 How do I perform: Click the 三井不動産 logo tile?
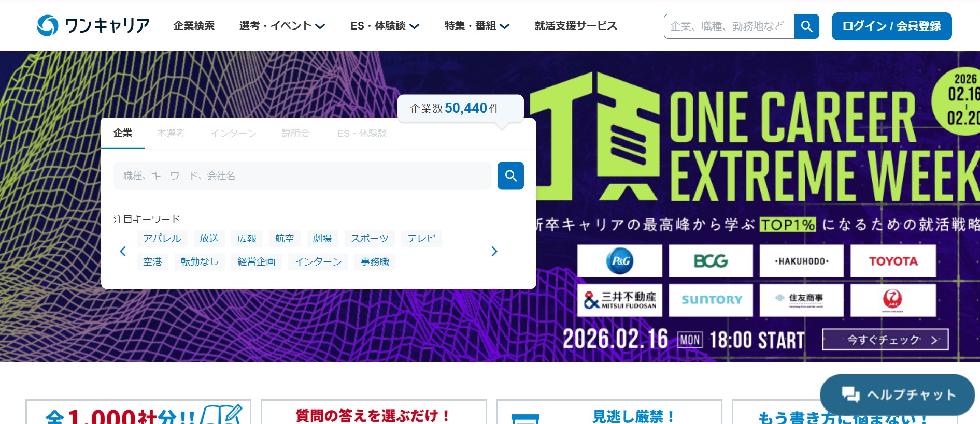tap(620, 300)
